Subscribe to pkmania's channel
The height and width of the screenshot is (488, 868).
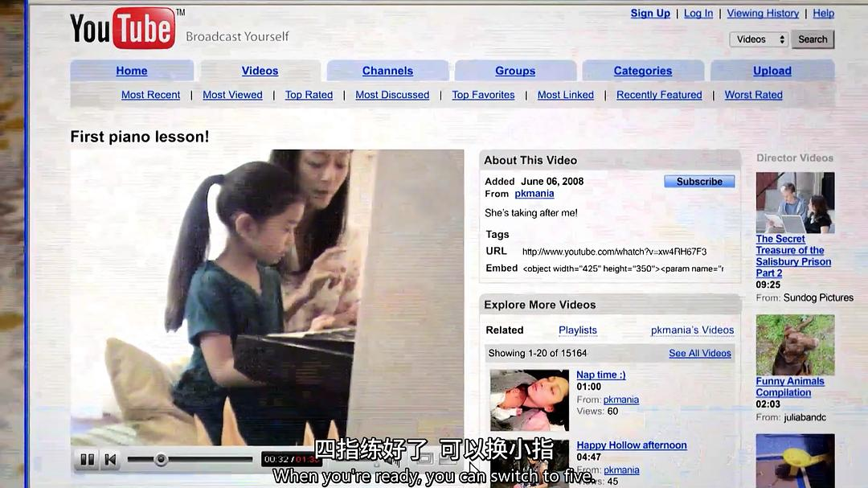698,182
